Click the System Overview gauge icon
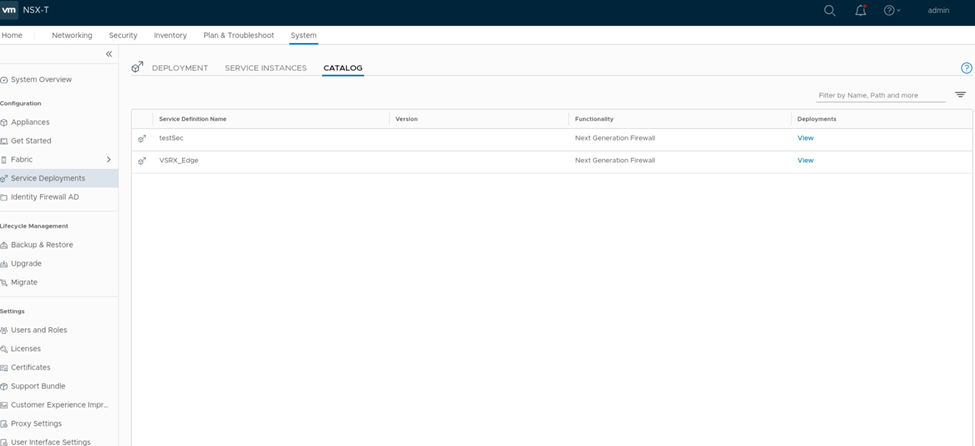This screenshot has width=975, height=446. (x=4, y=80)
